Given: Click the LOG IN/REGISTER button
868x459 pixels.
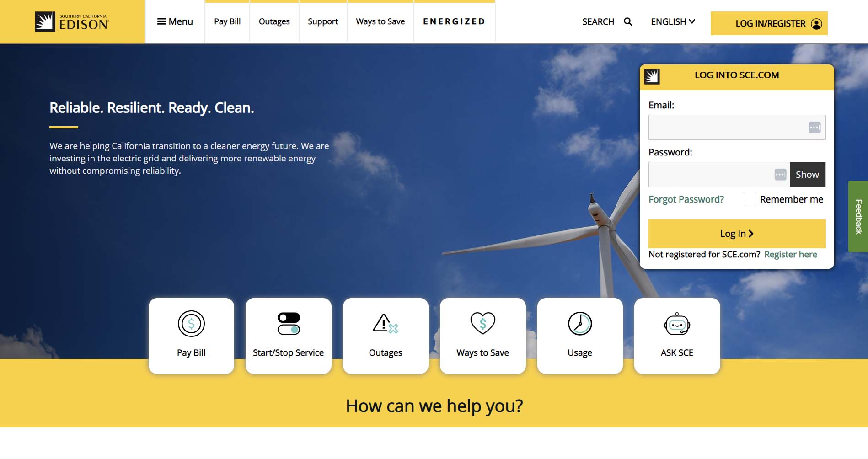Looking at the screenshot, I should [769, 23].
